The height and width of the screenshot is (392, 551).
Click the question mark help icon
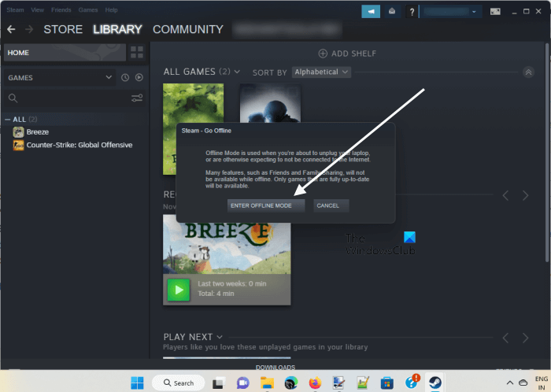pyautogui.click(x=412, y=12)
